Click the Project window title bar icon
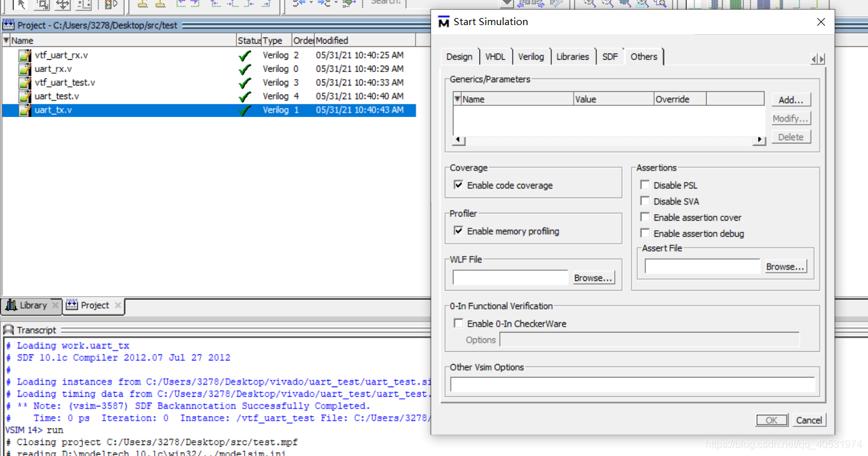Screen dimensions: 868x456 [8, 25]
